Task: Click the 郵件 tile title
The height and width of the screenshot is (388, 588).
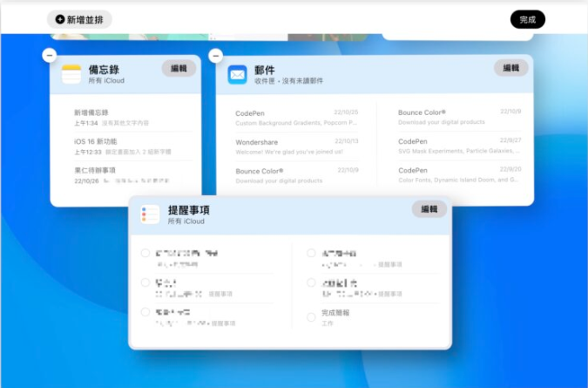Action: click(x=264, y=70)
